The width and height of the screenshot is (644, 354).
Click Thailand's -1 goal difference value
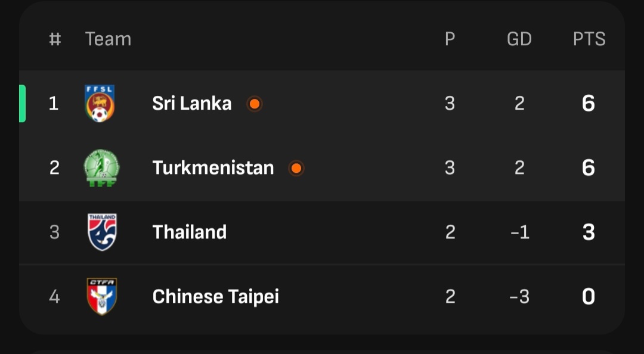coord(519,232)
